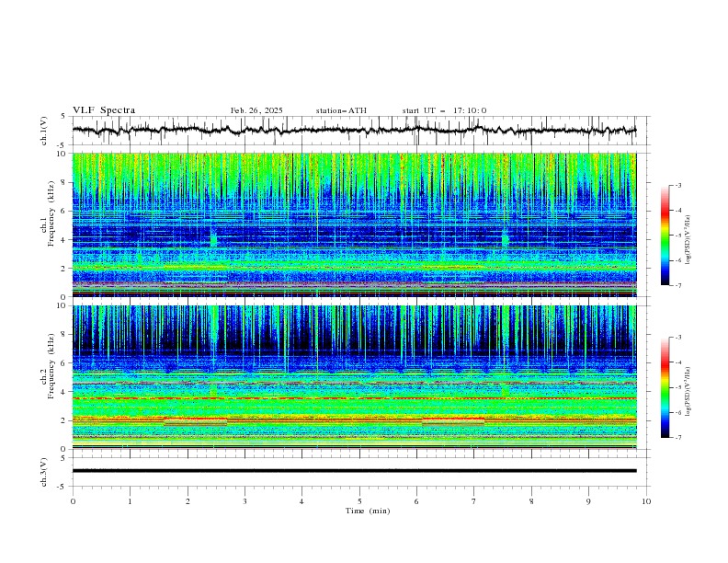Click the time axis tick label '10'
728x563 pixels.
point(646,501)
